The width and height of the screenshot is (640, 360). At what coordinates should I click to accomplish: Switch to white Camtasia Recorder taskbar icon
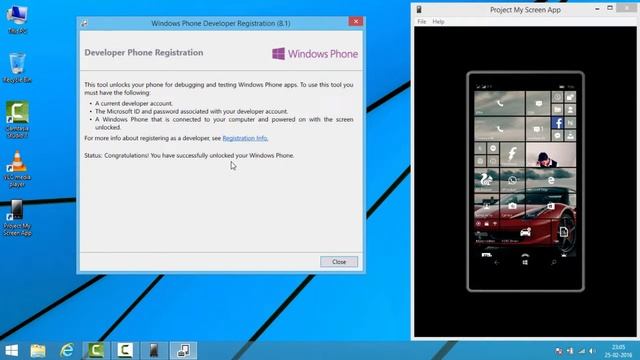[x=125, y=351]
